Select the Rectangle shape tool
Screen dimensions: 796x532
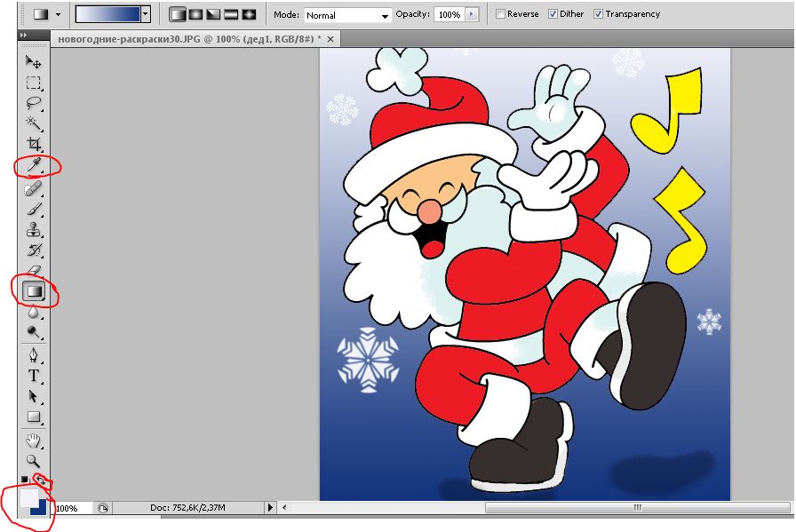click(34, 417)
